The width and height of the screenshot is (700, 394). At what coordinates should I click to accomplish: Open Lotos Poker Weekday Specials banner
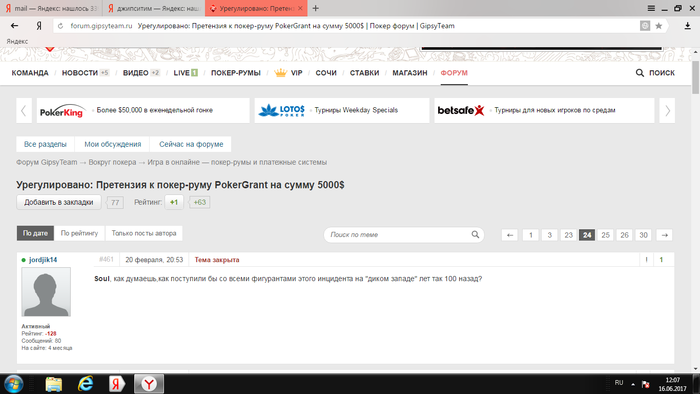point(342,110)
